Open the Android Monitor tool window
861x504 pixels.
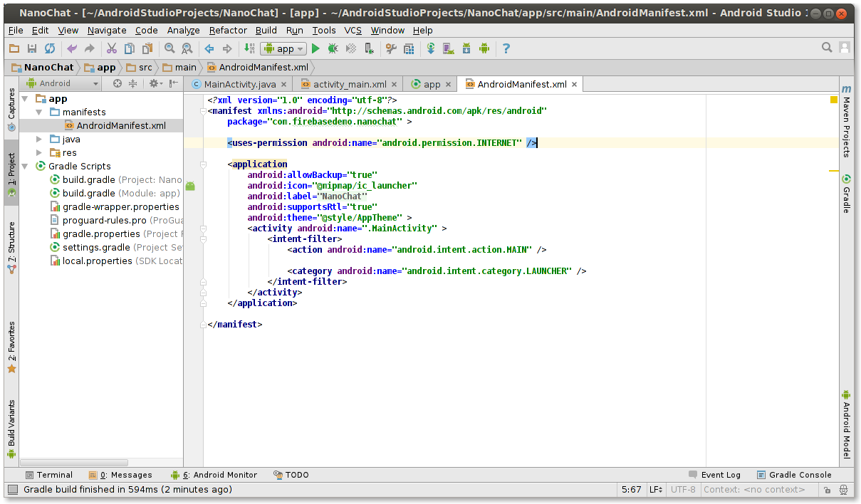pyautogui.click(x=214, y=475)
